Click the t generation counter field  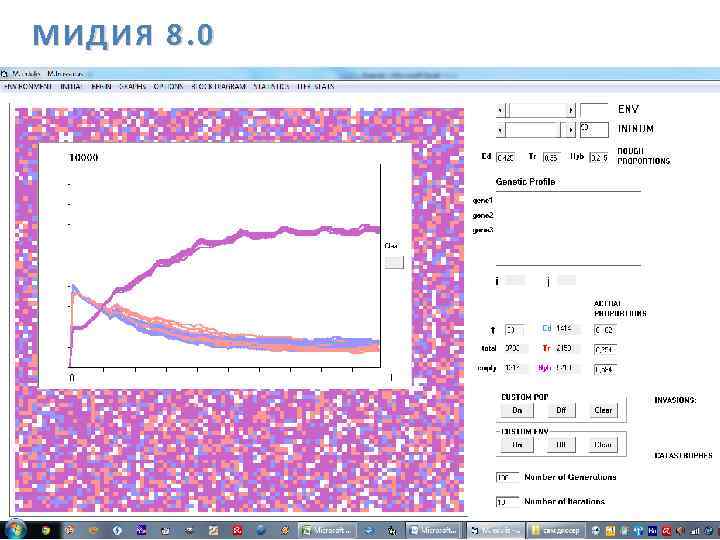pos(515,330)
